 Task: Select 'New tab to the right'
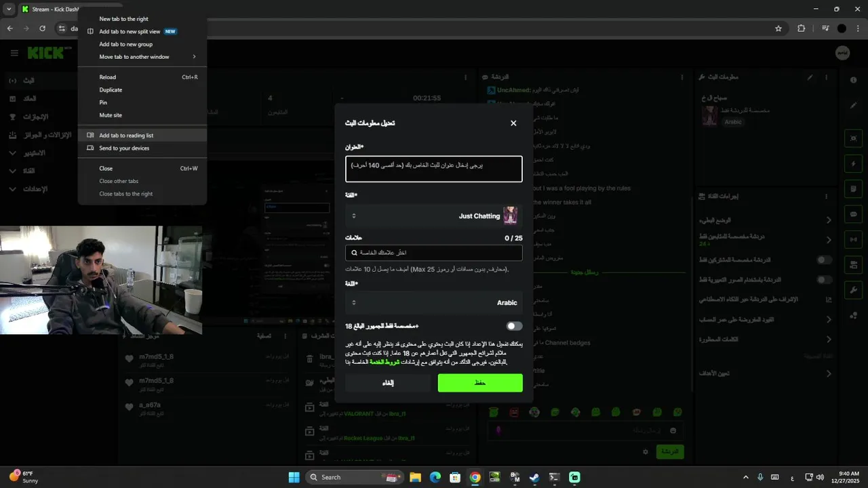[x=142, y=19]
